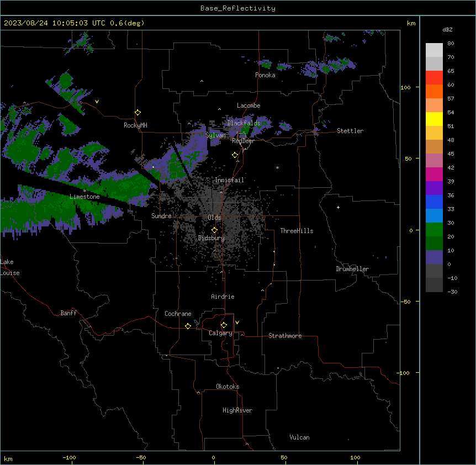Click the yellow diamond marker above RockyMH
The width and height of the screenshot is (476, 465).
click(137, 113)
